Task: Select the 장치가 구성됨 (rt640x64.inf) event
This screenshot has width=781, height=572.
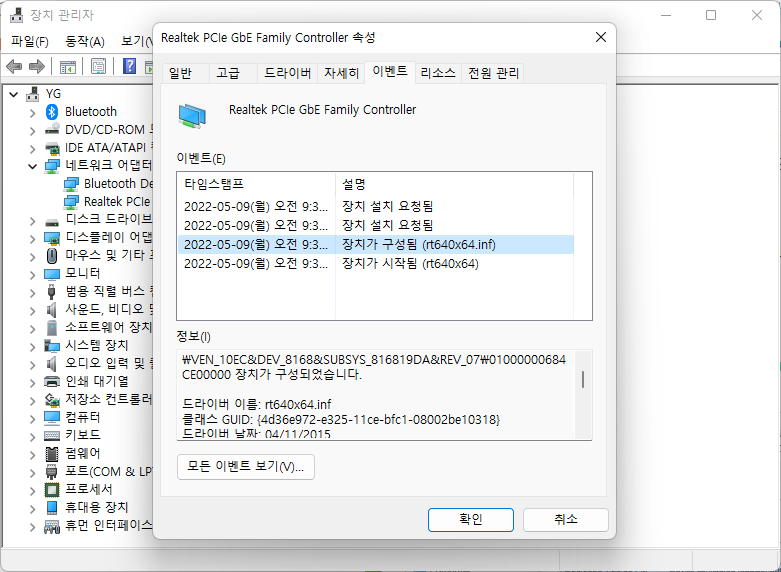Action: pos(376,245)
